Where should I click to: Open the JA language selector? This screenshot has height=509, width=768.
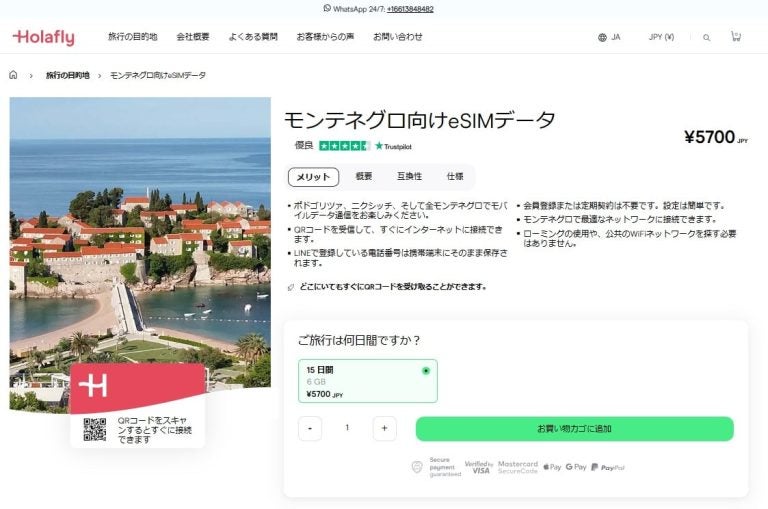point(609,37)
